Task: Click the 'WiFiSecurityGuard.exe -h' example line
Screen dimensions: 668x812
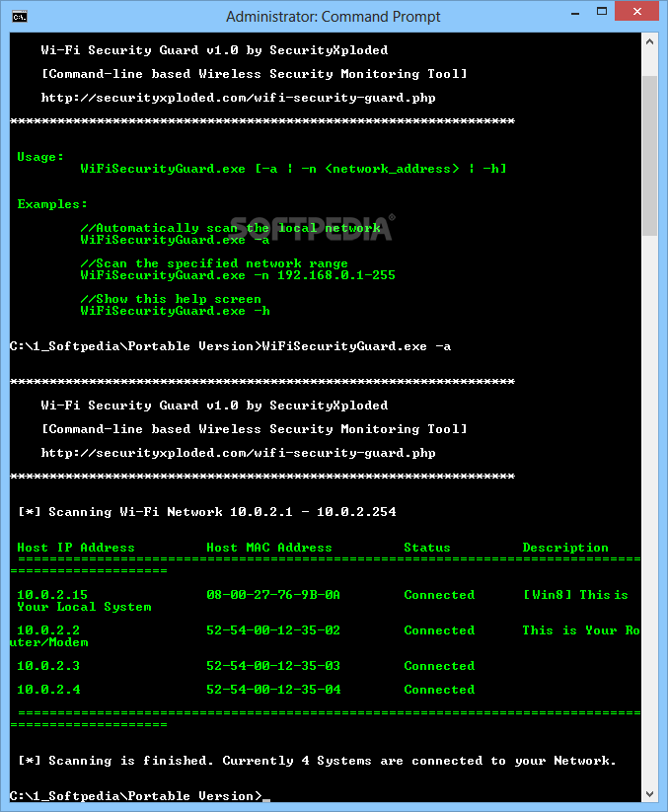Action: click(175, 311)
